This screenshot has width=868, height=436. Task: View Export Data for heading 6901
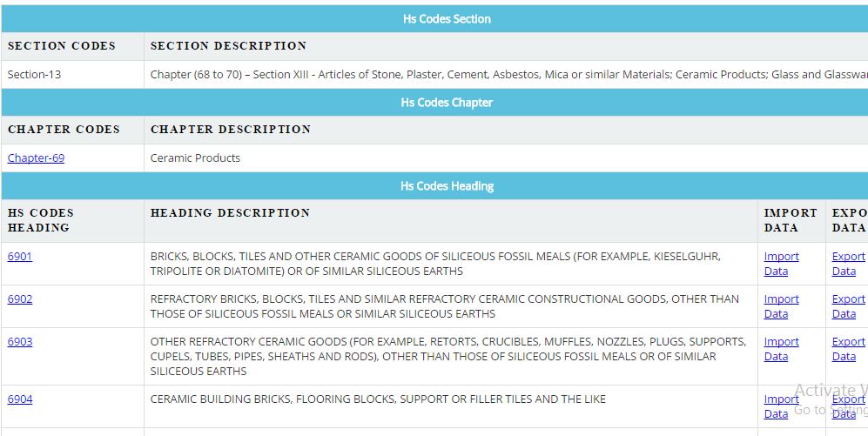coord(848,264)
